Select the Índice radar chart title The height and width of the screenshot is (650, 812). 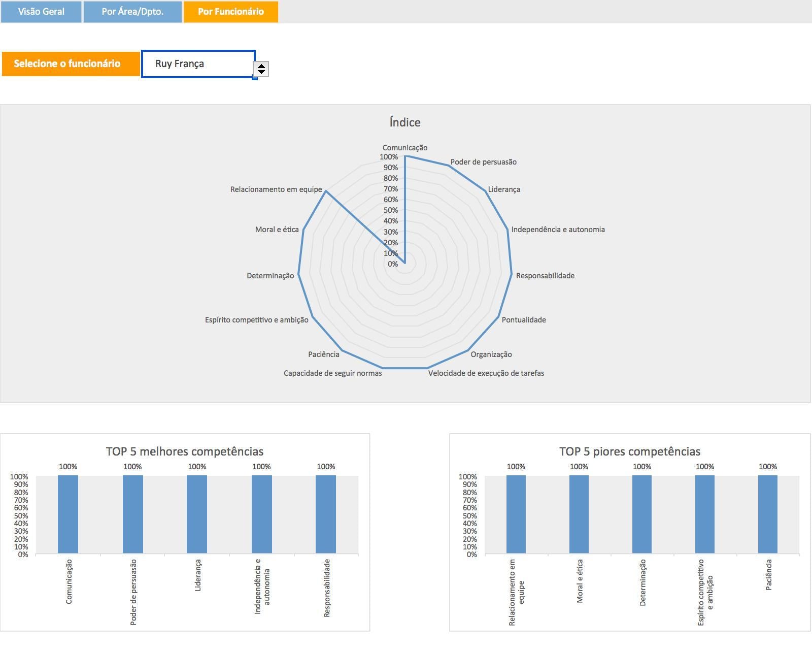[405, 122]
